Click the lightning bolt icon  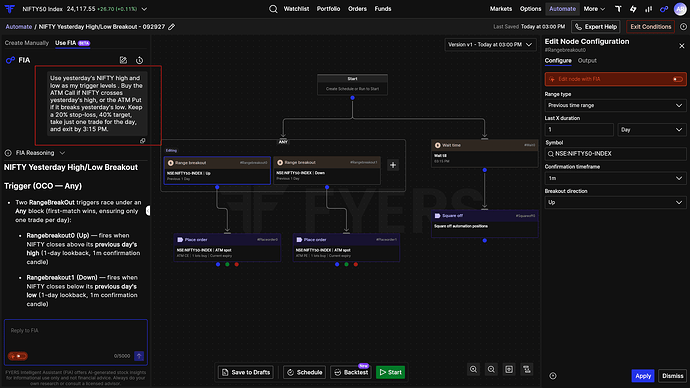[633, 9]
